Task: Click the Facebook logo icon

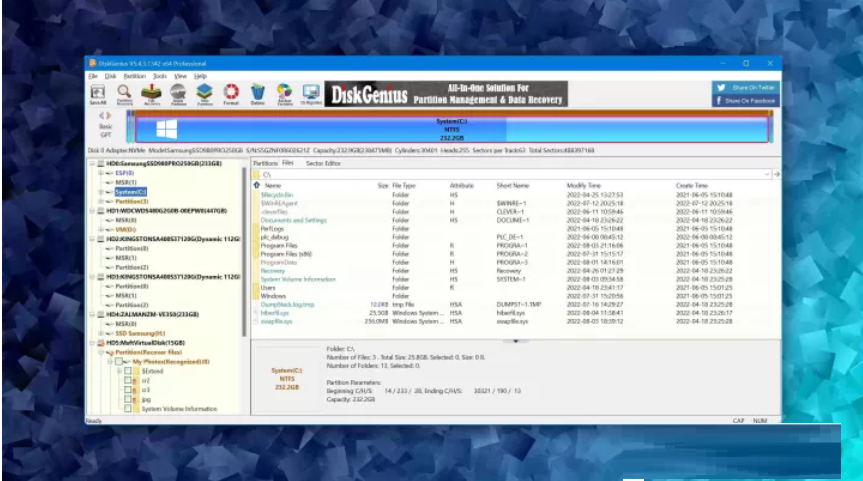Action: 719,101
